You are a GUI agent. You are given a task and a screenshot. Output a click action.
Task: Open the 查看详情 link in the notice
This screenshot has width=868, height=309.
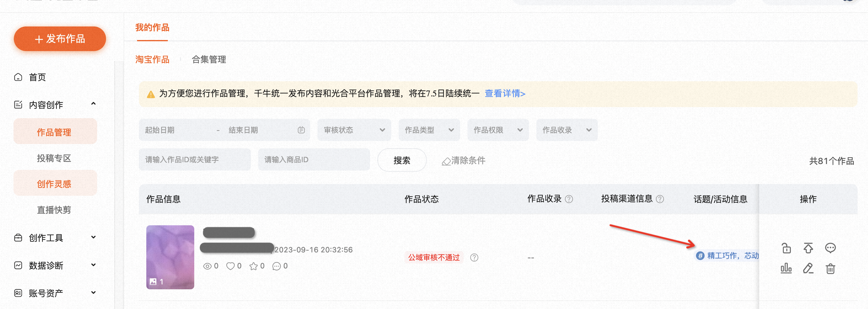pyautogui.click(x=505, y=94)
